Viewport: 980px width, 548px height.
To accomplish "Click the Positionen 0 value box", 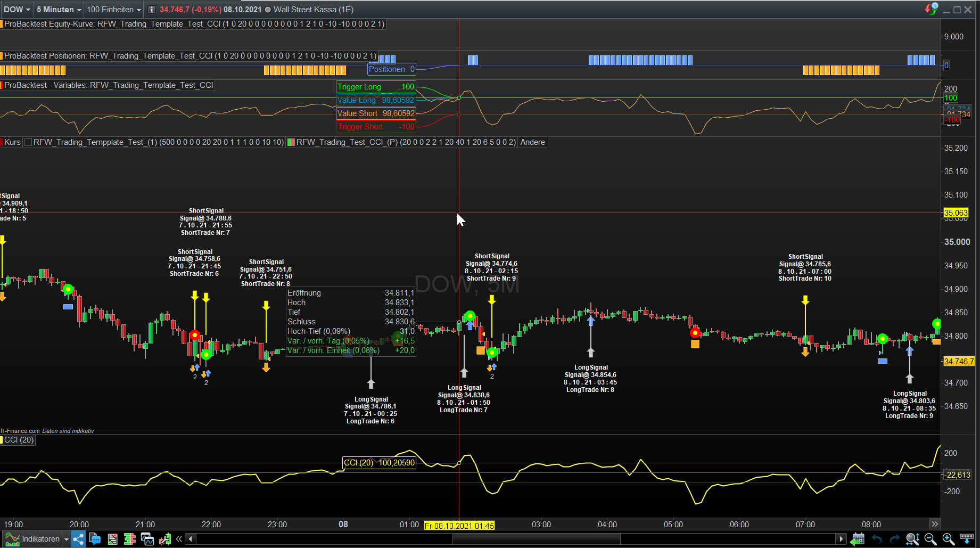I will [x=392, y=69].
